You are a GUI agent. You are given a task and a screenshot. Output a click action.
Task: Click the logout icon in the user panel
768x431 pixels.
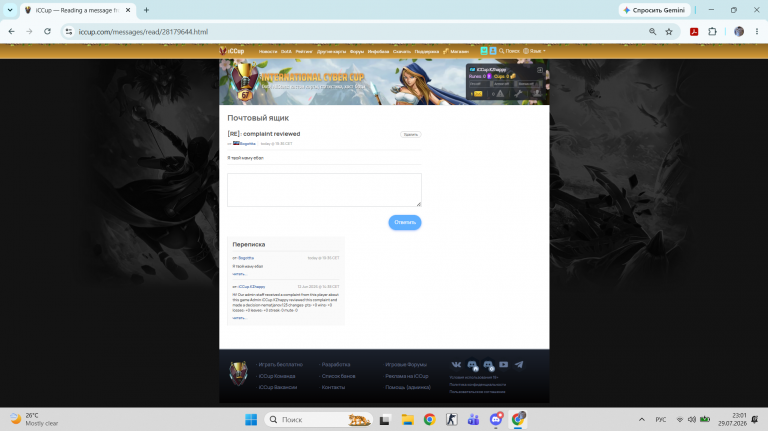[540, 70]
